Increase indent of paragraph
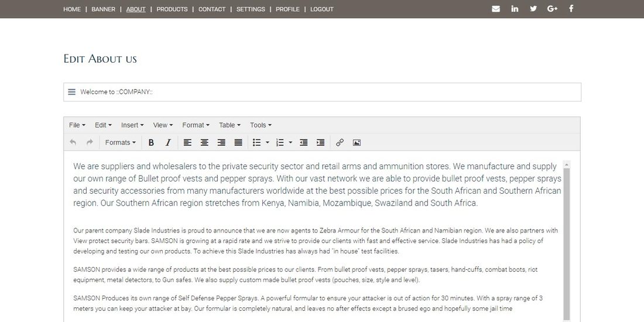The image size is (644, 322). (320, 142)
